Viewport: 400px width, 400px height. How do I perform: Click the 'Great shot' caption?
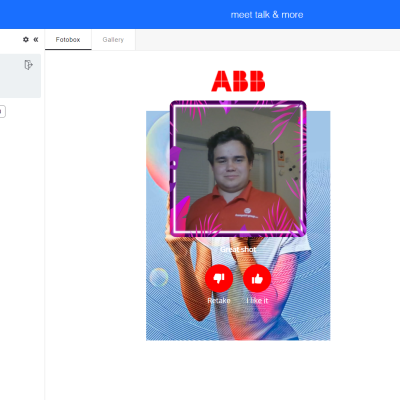point(238,249)
